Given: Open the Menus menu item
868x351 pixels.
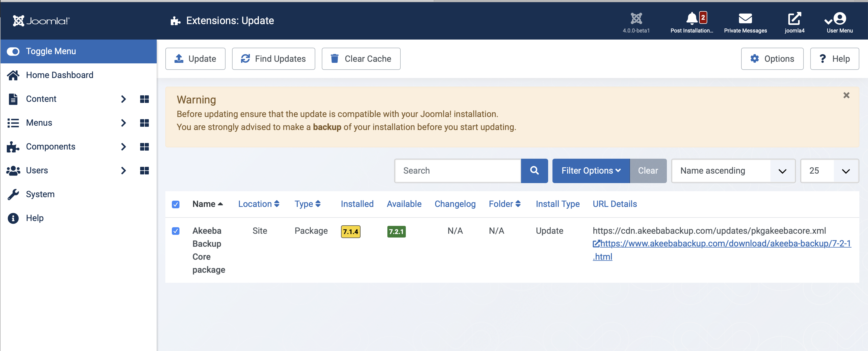Looking at the screenshot, I should [39, 123].
